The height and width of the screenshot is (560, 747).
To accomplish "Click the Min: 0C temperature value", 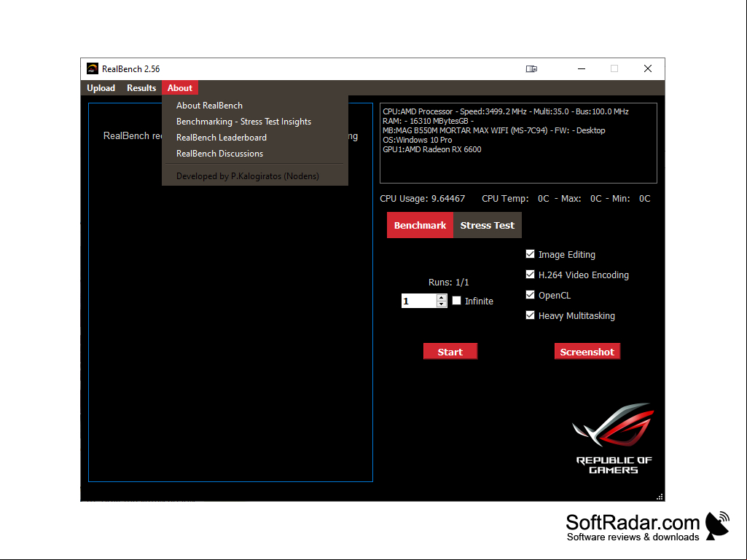I will 632,199.
